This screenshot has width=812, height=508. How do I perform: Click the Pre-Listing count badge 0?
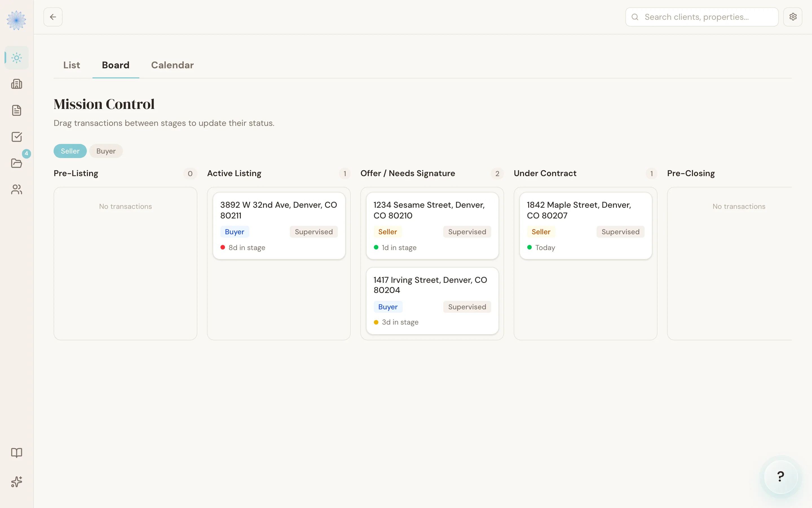[x=190, y=174]
